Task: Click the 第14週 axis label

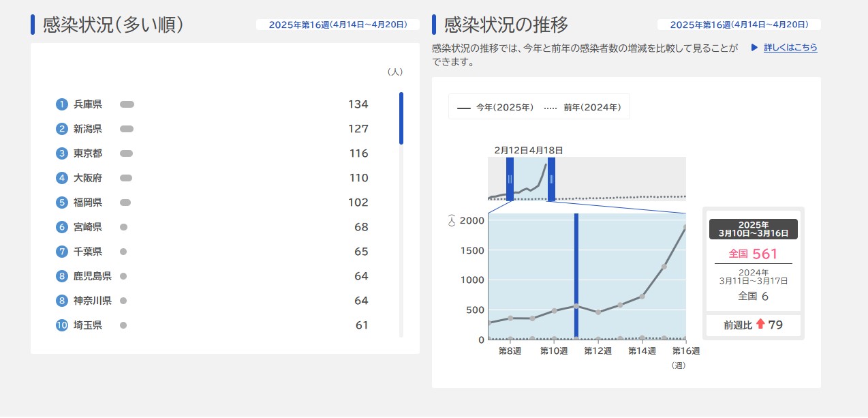Action: (642, 350)
